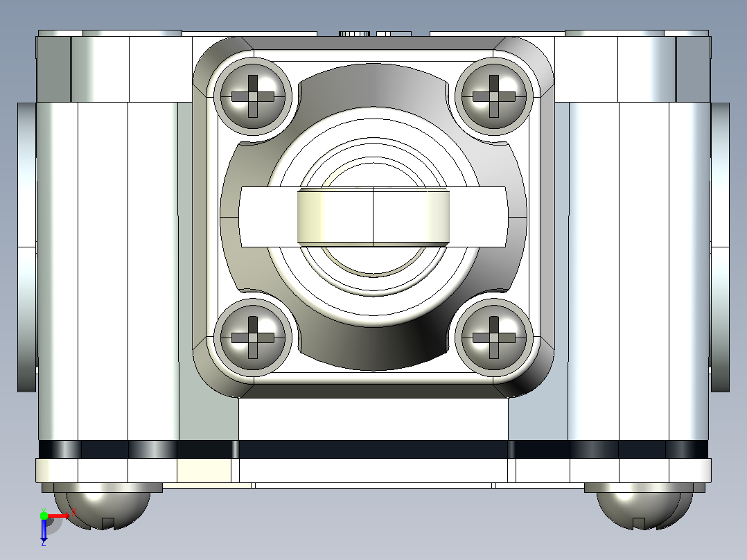
Task: Select the lower-right Phillips screw head
Action: pyautogui.click(x=494, y=338)
